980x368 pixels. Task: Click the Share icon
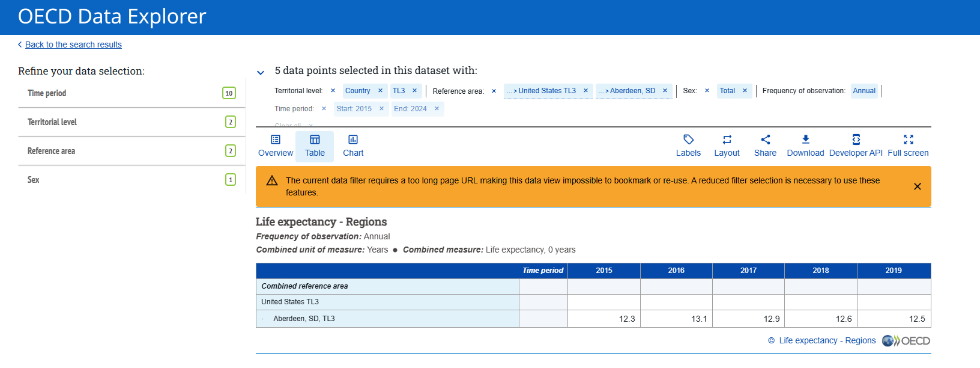coord(765,146)
